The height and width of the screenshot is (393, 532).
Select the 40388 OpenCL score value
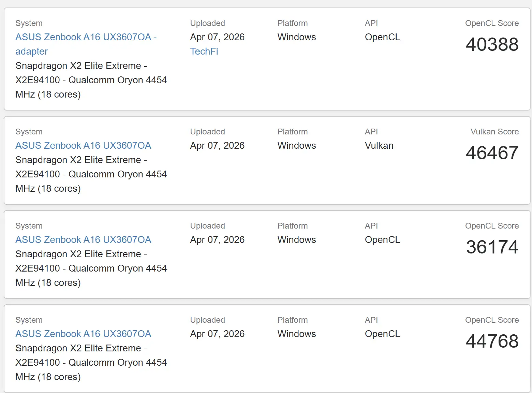[x=492, y=44]
